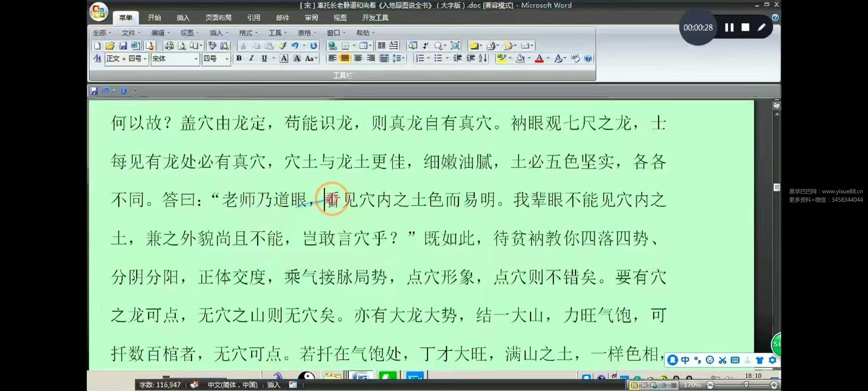Click the Print icon
Viewport: 868px width, 391px height.
169,46
